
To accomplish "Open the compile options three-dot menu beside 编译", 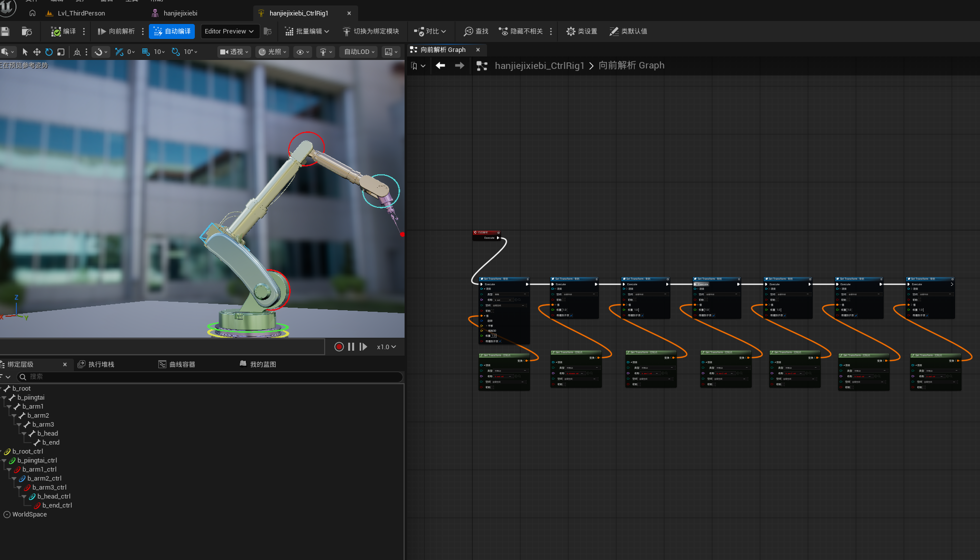I will click(x=84, y=31).
